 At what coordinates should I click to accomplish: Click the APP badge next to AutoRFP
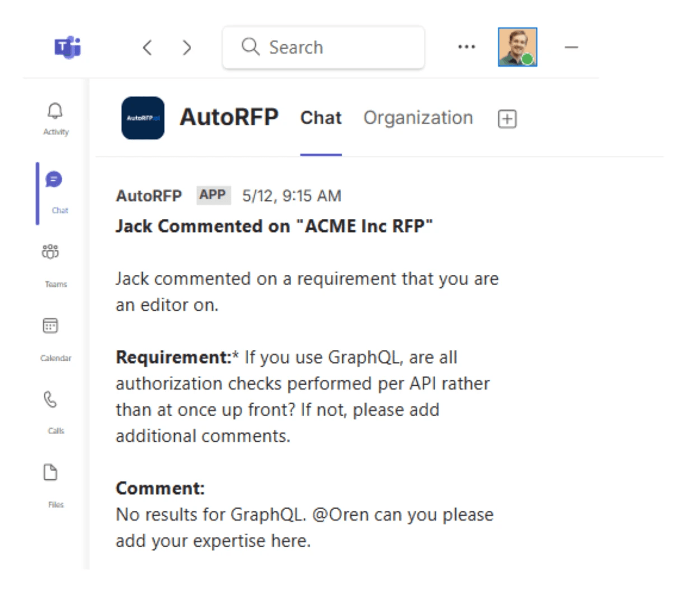pyautogui.click(x=213, y=195)
